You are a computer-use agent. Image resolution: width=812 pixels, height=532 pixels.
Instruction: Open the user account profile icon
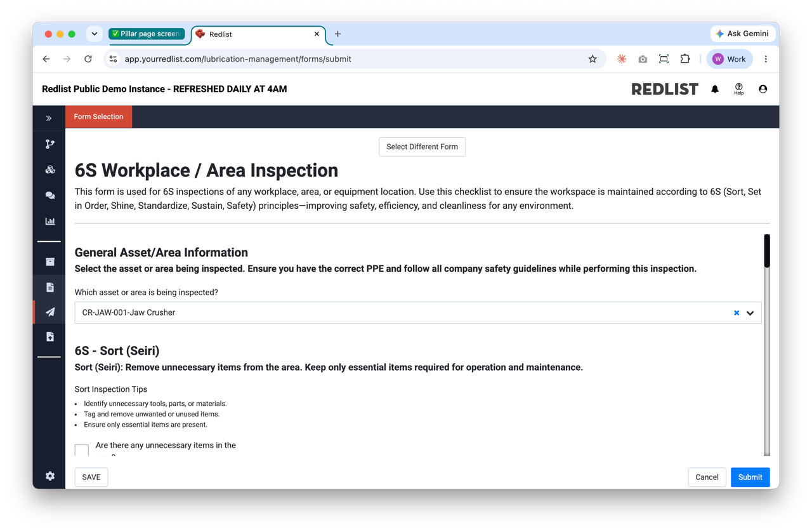pos(763,90)
